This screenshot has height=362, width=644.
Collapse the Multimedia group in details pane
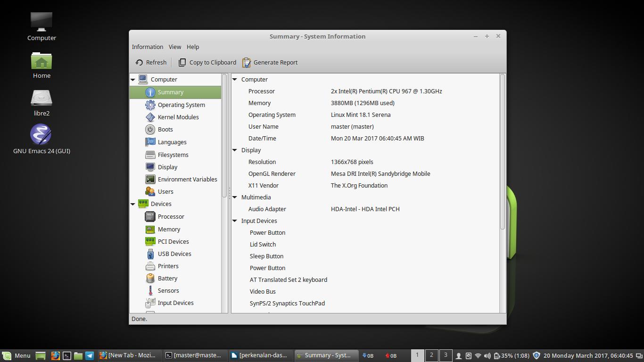pos(235,197)
